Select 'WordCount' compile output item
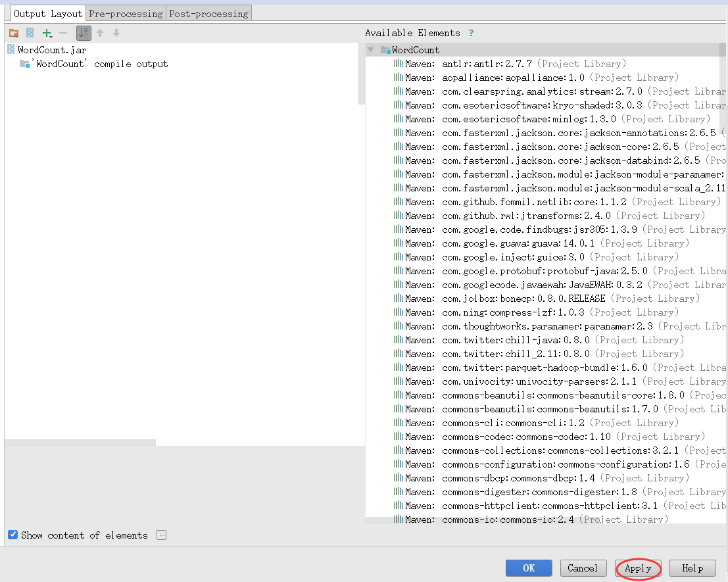This screenshot has height=582, width=728. click(x=94, y=64)
